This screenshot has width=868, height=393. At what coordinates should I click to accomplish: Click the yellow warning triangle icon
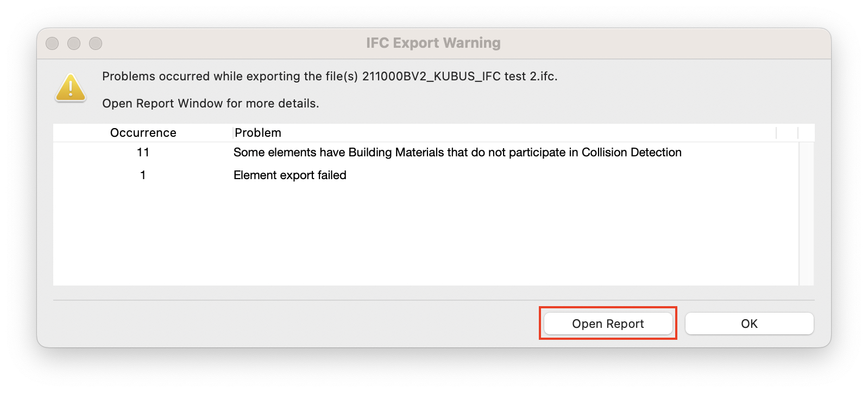pos(71,87)
